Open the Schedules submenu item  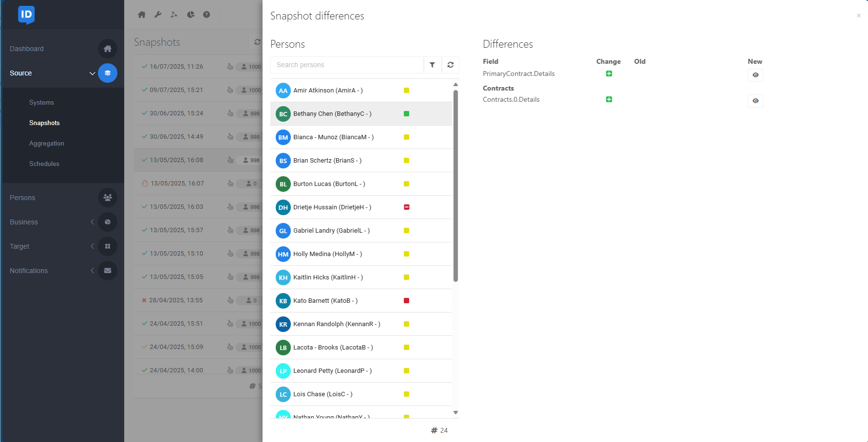44,164
